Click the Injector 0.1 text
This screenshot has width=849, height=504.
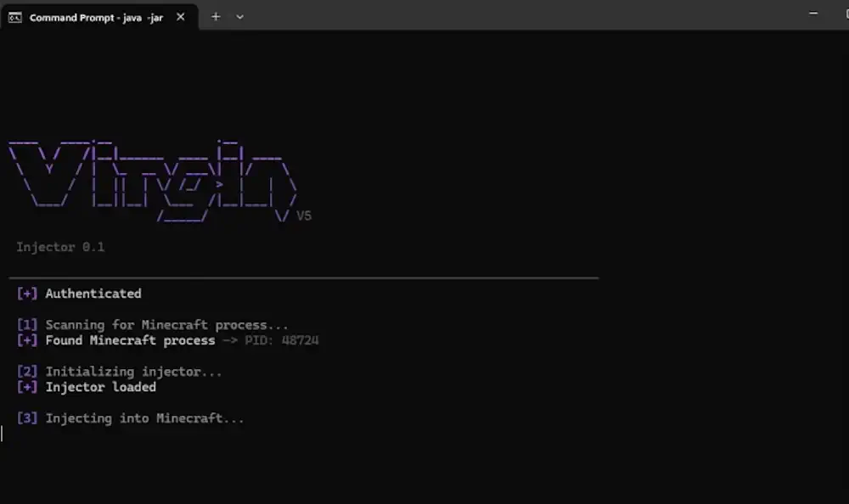coord(60,247)
